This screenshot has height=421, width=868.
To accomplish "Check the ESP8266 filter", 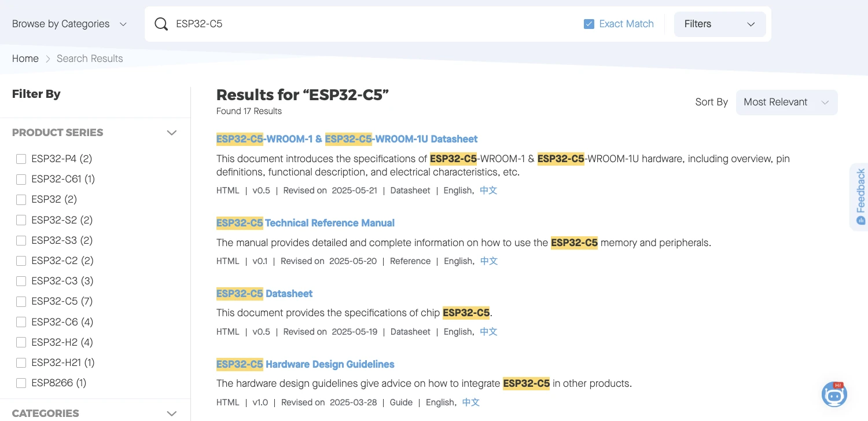I will [x=21, y=383].
